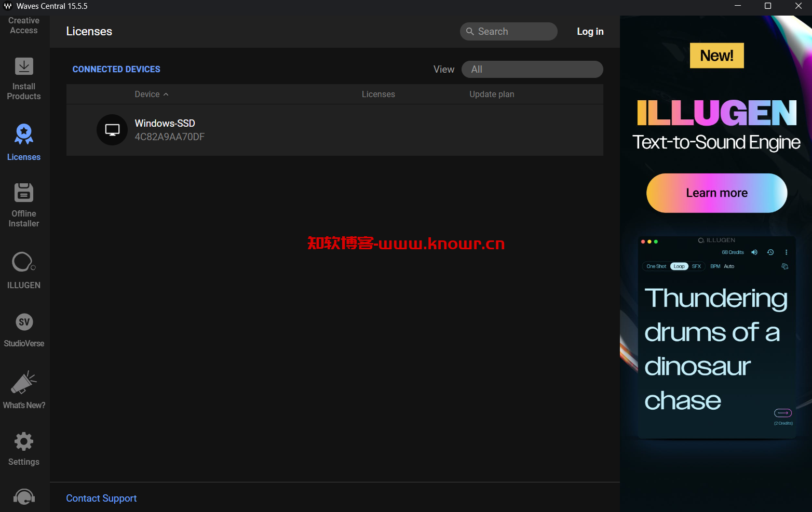Click the Learn more button in ILLUGEN ad
The height and width of the screenshot is (512, 812).
pos(717,193)
